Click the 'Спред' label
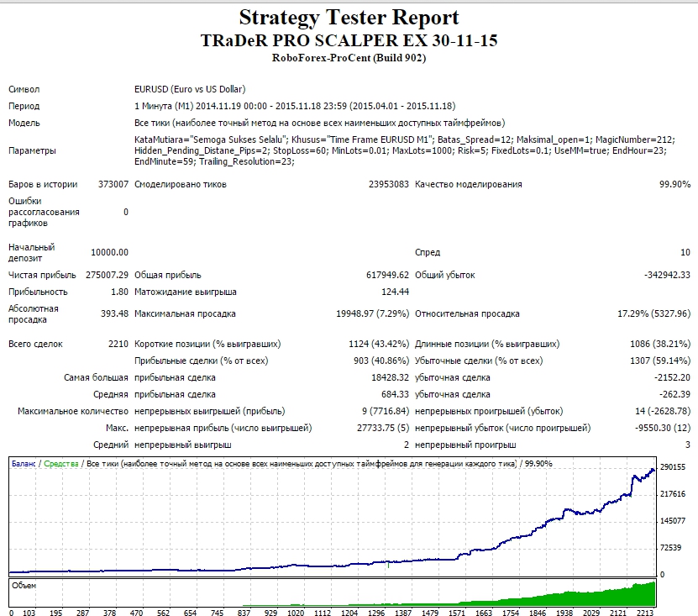The width and height of the screenshot is (698, 616). click(428, 253)
